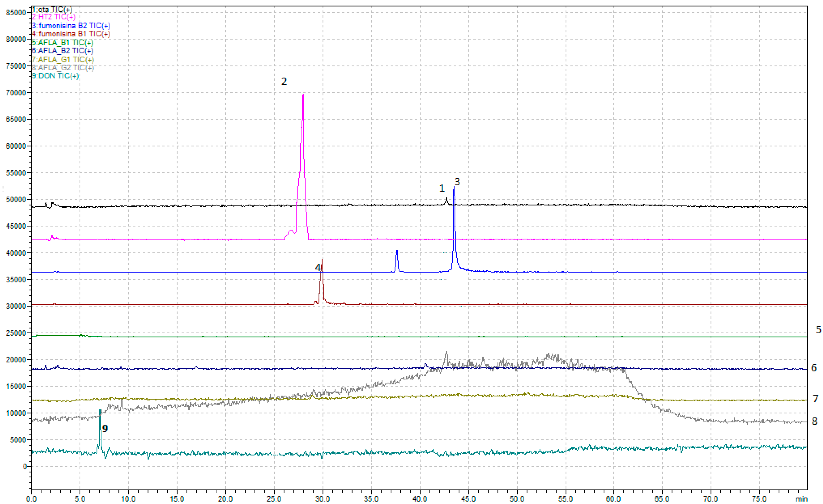Select '6:AFLA_B2 TIC(+)' in the legend

pos(63,51)
